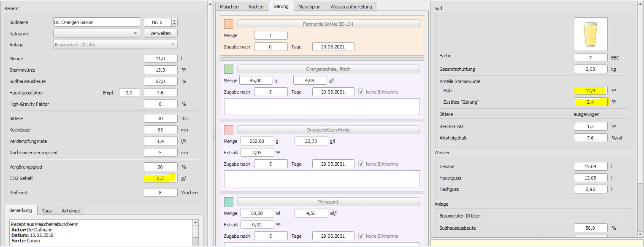Click the orange swatch beside Fermentis SafAle BE-134

point(229,24)
